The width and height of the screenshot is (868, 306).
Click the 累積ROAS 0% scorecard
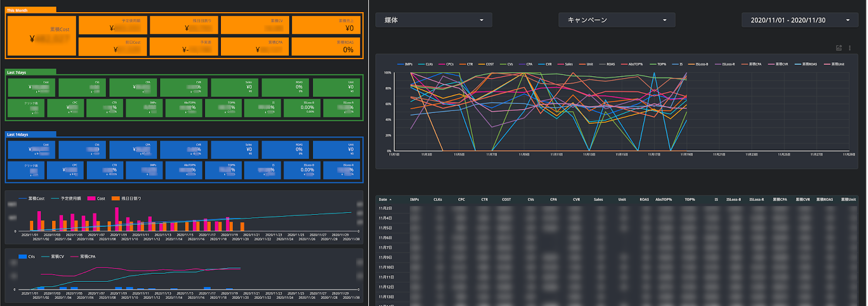point(326,47)
